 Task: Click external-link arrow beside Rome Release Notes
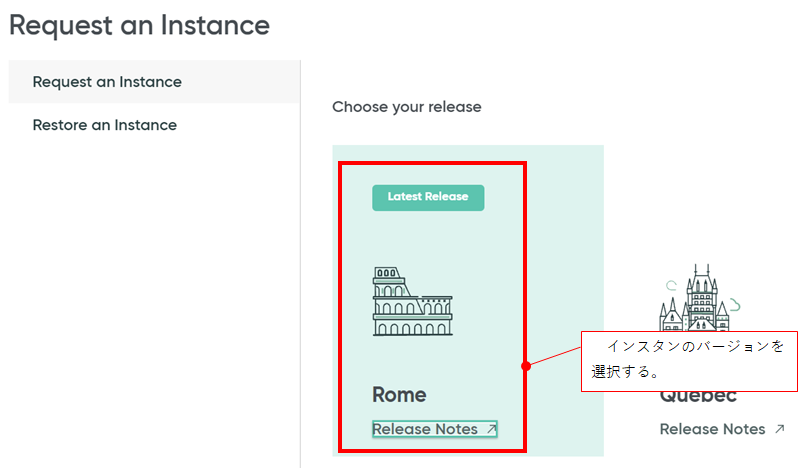point(491,429)
